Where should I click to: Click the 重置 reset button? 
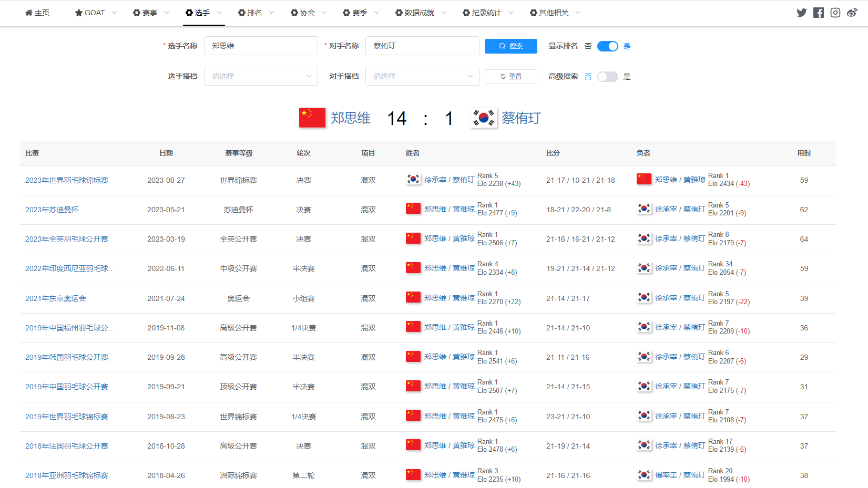pyautogui.click(x=511, y=77)
